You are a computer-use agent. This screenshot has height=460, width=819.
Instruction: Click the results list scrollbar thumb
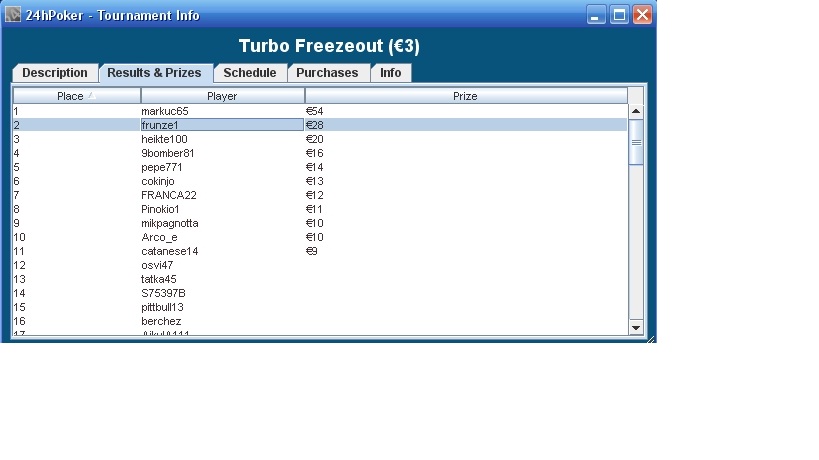point(636,142)
